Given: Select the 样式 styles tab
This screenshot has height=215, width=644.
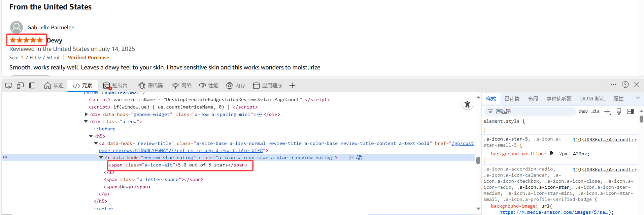Looking at the screenshot, I should 491,99.
